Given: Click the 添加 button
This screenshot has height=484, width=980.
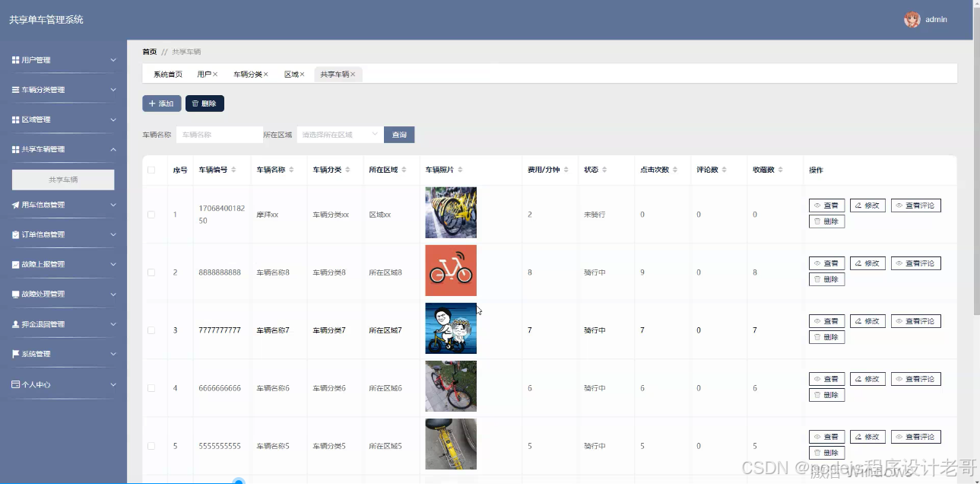Looking at the screenshot, I should pyautogui.click(x=161, y=103).
